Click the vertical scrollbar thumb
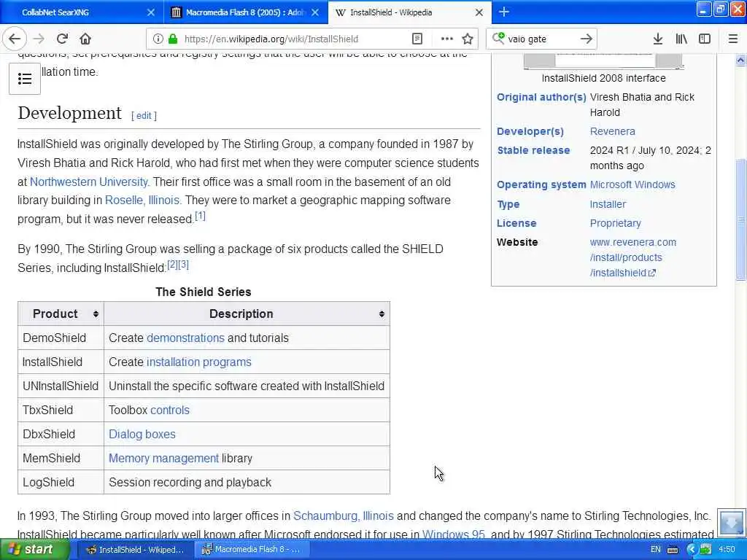This screenshot has width=747, height=560. [740, 219]
